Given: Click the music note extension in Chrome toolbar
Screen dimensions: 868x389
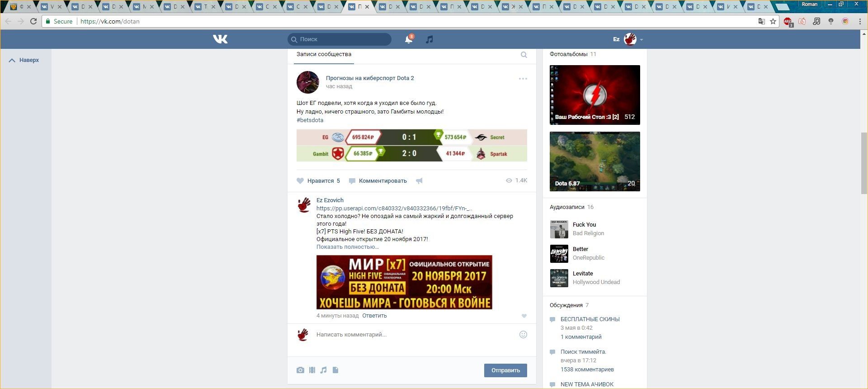Looking at the screenshot, I should pos(816,21).
